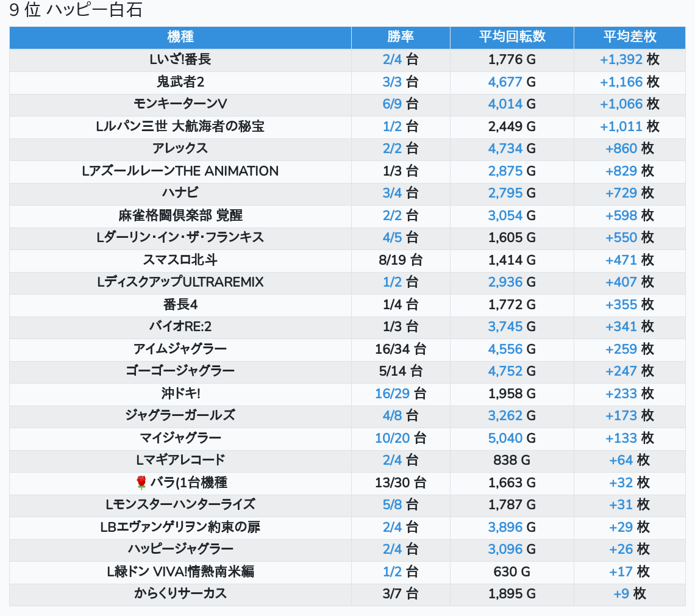Select the 'バイオRE:2' machine name
Screen dimensions: 695x616
click(180, 327)
